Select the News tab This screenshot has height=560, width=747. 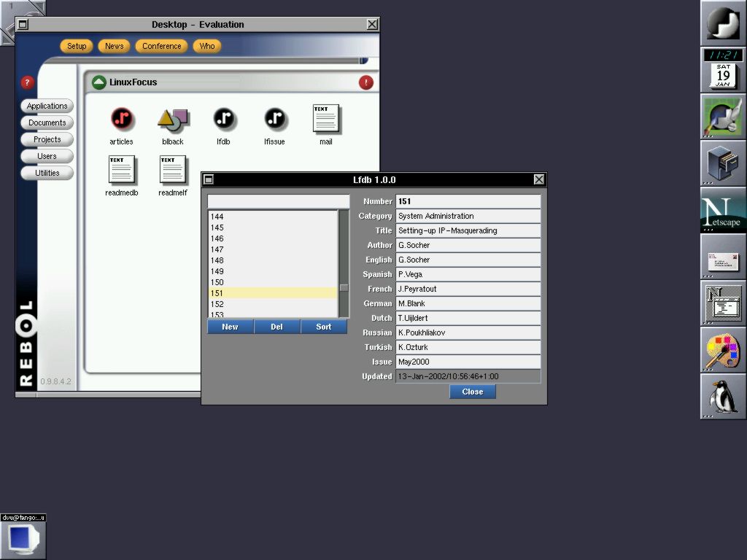pos(114,46)
